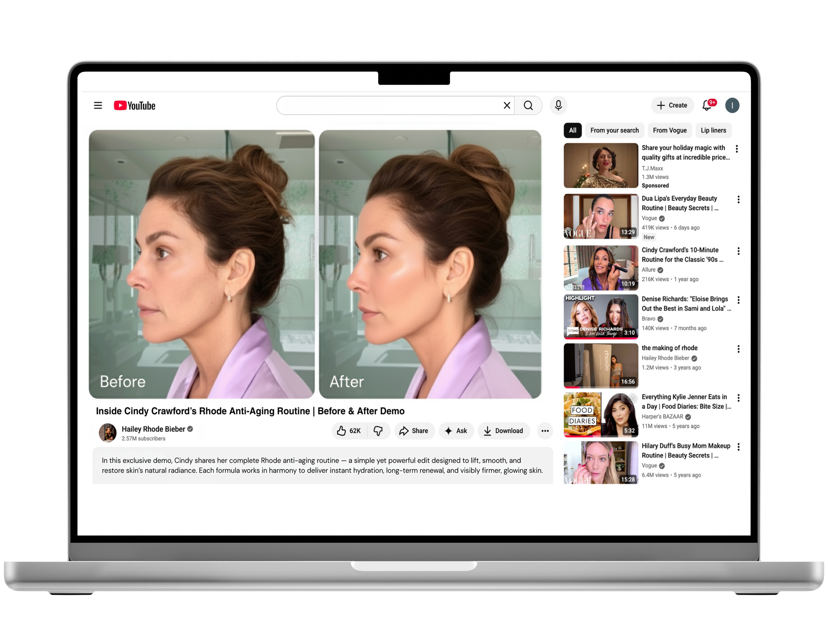Open options for the making of rhode
828x644 pixels.
(x=738, y=349)
